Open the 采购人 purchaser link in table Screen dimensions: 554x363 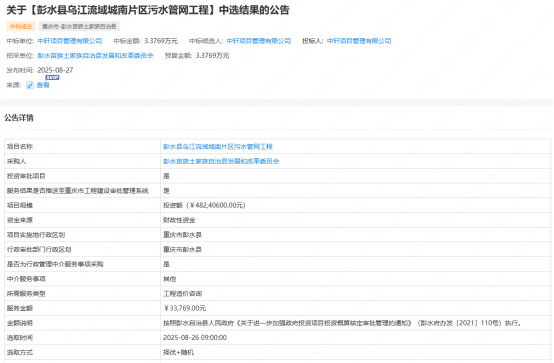coord(221,161)
